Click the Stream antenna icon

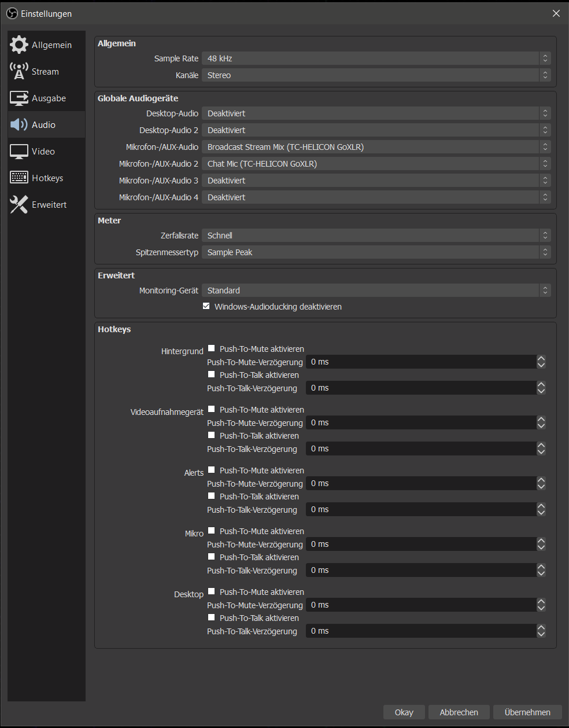pyautogui.click(x=19, y=71)
